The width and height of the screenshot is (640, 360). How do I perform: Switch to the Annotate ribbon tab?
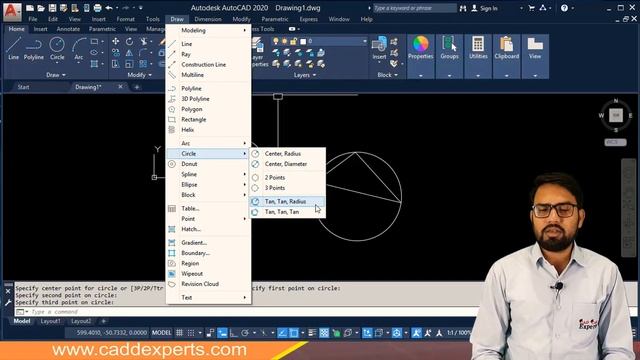point(68,29)
